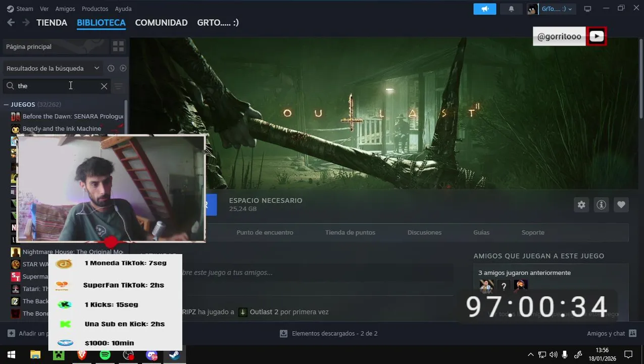Open the notifications bell

click(511, 9)
